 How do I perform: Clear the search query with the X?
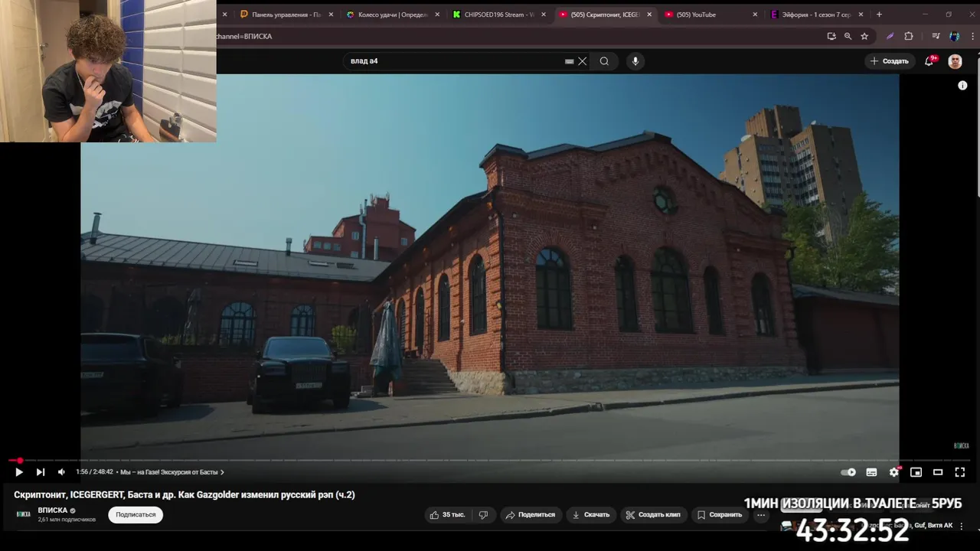pyautogui.click(x=583, y=61)
